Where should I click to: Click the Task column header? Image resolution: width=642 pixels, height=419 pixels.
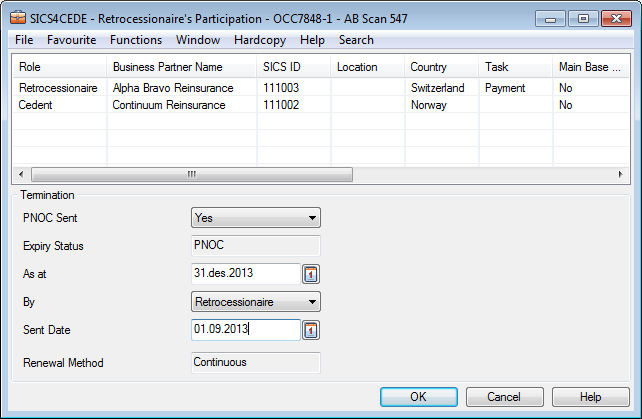pyautogui.click(x=516, y=67)
